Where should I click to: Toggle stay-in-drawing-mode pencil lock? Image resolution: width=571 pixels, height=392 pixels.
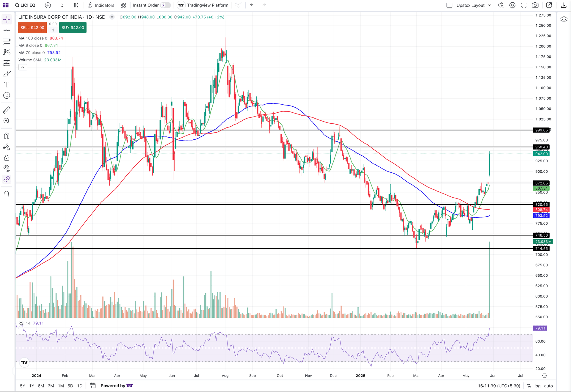7,147
